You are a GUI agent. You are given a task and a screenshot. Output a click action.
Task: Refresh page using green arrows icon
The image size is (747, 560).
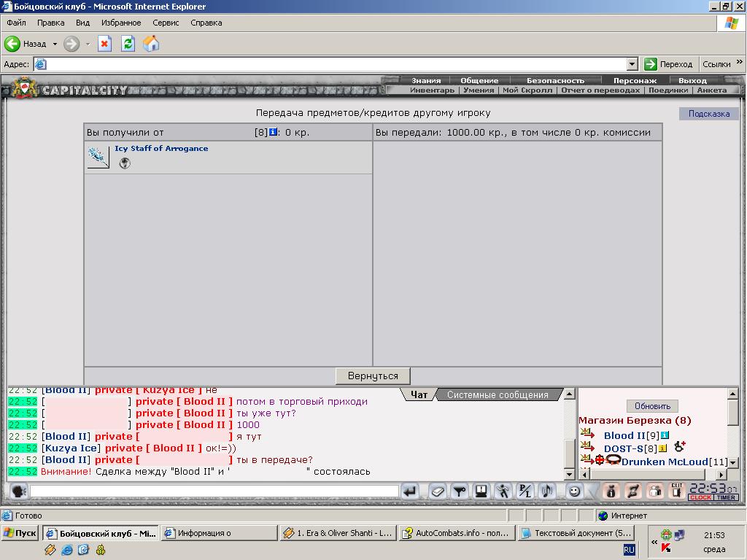pyautogui.click(x=128, y=44)
